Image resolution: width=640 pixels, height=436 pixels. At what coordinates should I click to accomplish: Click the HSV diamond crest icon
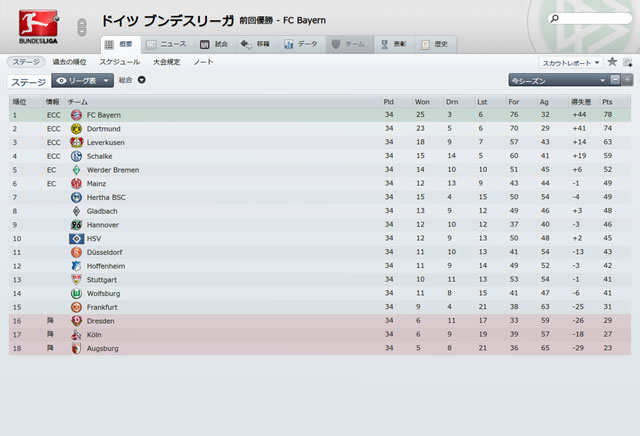[76, 238]
